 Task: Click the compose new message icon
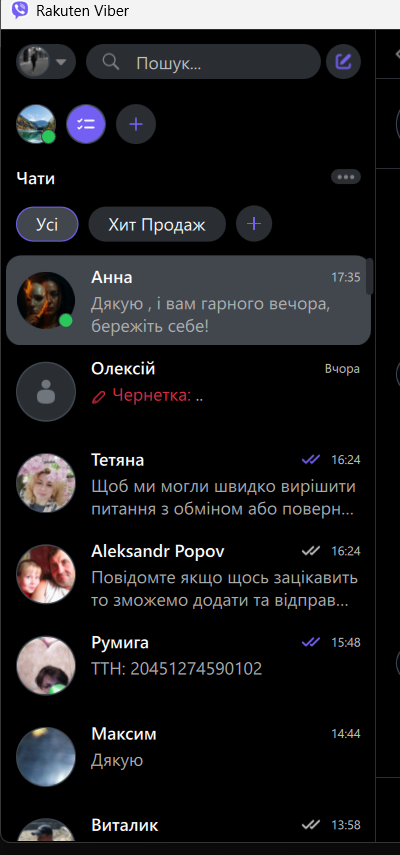point(343,62)
